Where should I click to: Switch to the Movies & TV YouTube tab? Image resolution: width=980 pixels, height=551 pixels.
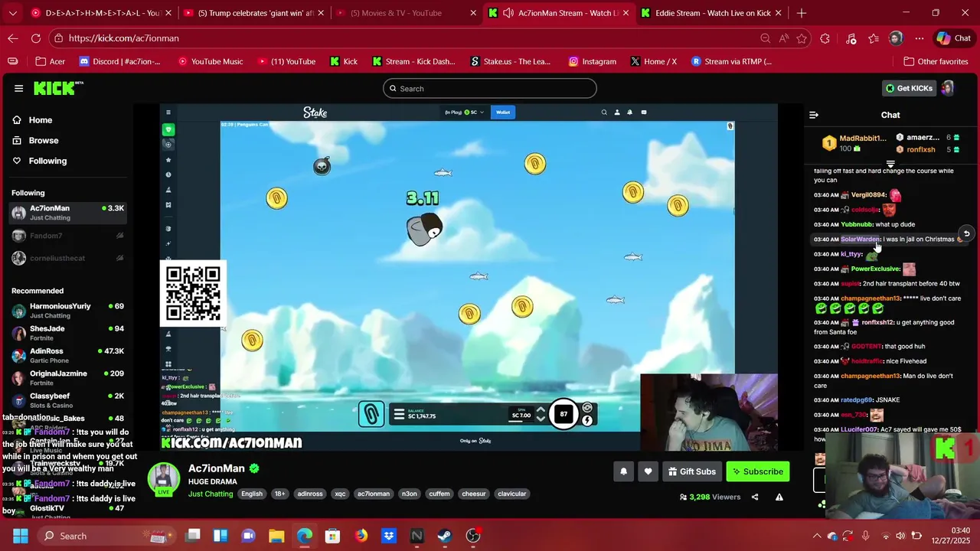404,13
